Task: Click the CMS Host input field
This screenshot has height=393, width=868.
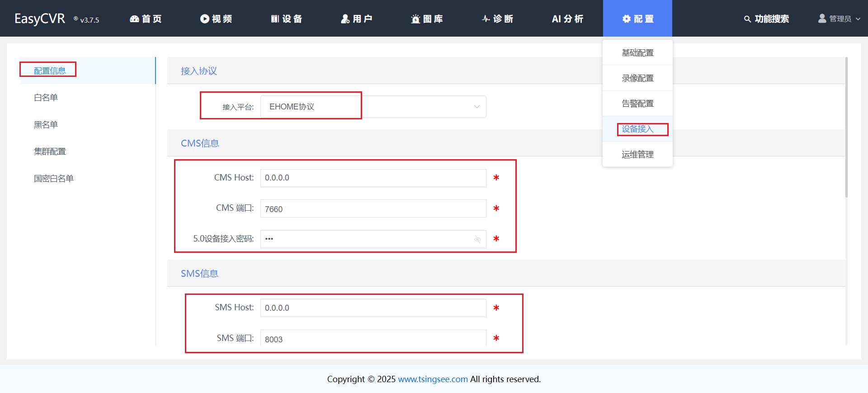Action: click(373, 178)
